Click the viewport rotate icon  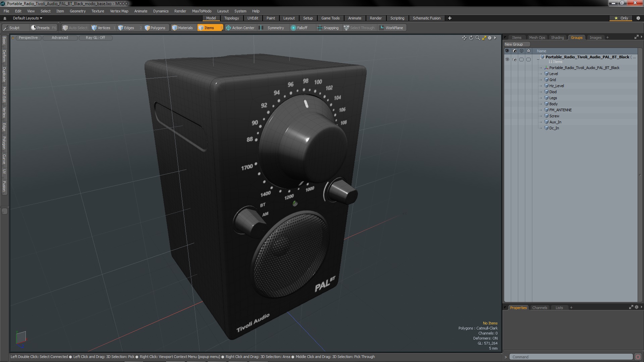click(x=471, y=38)
